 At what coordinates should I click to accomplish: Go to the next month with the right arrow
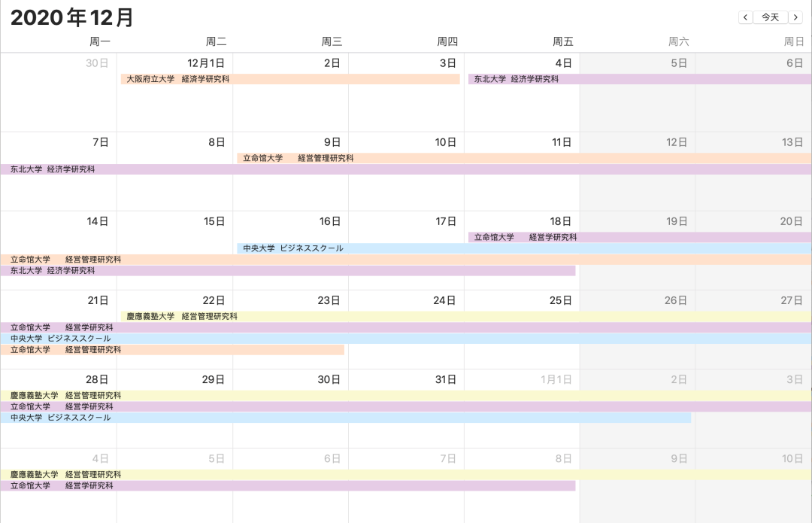point(795,17)
